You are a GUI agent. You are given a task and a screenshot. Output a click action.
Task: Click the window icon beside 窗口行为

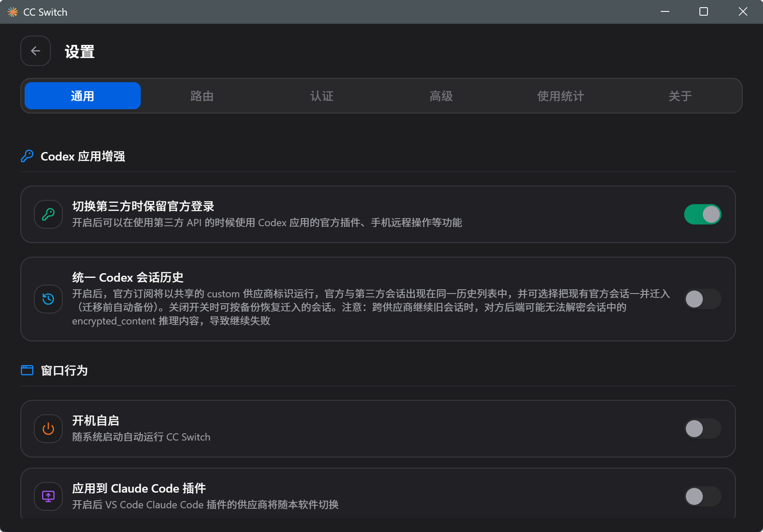[27, 370]
